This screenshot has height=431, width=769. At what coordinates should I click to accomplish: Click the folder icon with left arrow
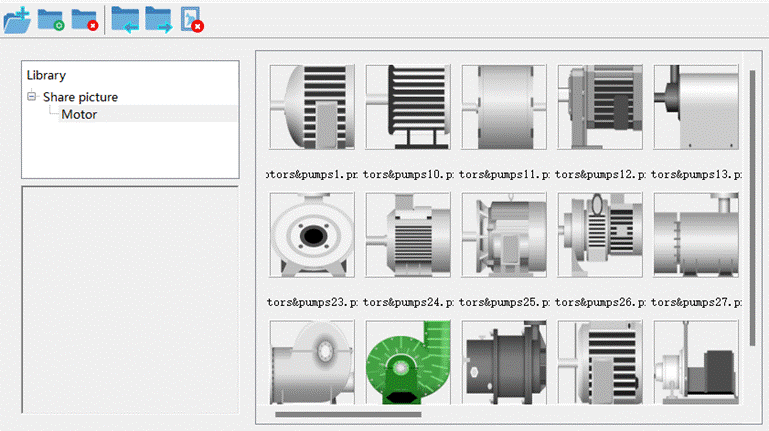[125, 19]
